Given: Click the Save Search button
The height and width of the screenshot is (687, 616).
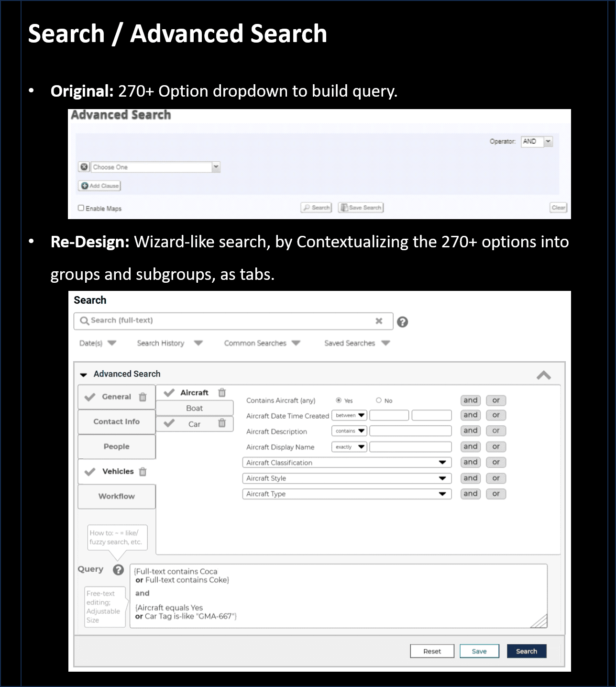Looking at the screenshot, I should point(361,208).
